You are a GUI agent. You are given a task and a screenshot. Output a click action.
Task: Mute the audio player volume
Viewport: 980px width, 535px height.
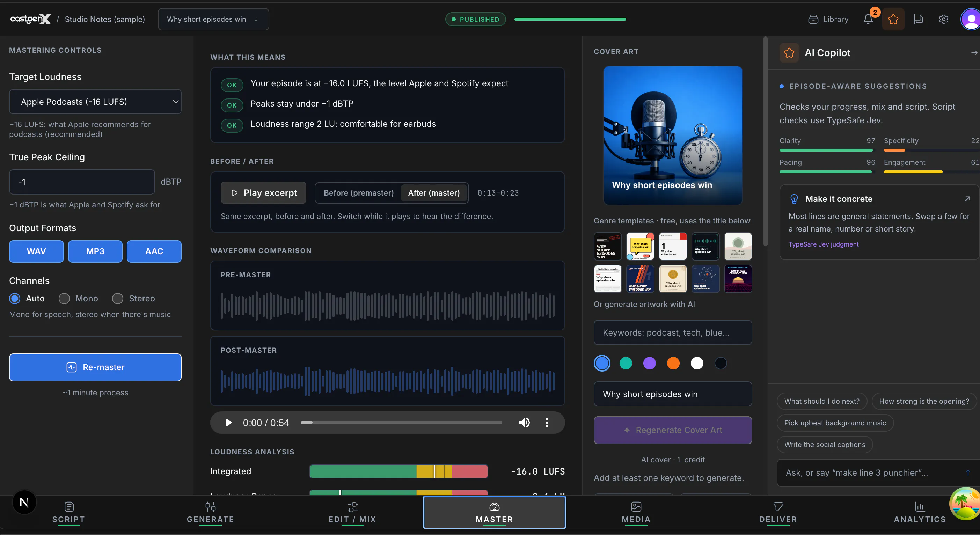524,422
